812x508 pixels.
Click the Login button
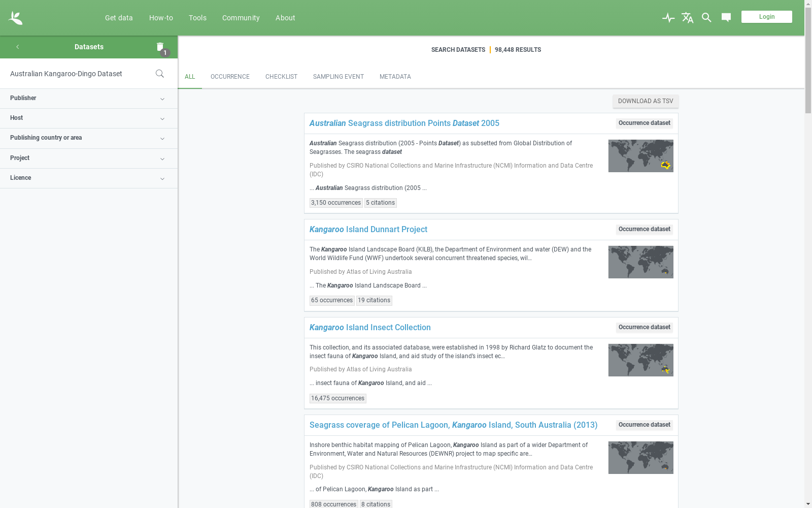[x=766, y=17]
